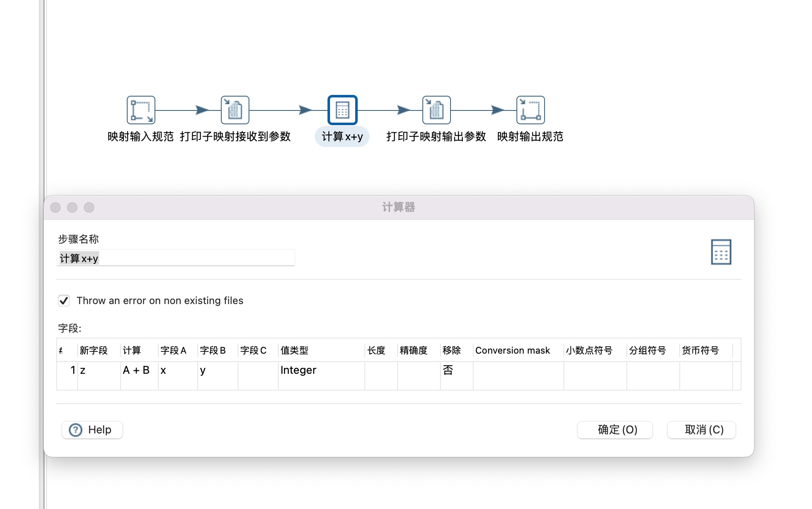812x509 pixels.
Task: Click the 步骤名称 input field
Action: (x=175, y=258)
